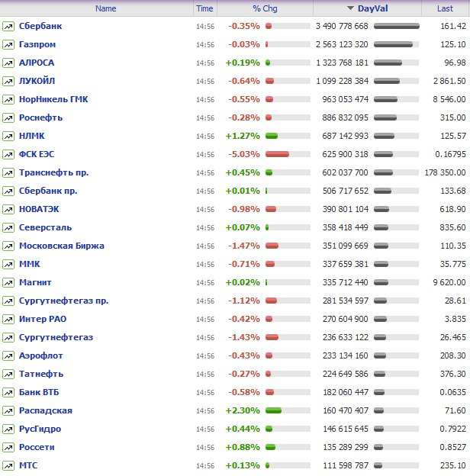This screenshot has height=476, width=470.
Task: Open the Роснефть stock link
Action: (40, 117)
